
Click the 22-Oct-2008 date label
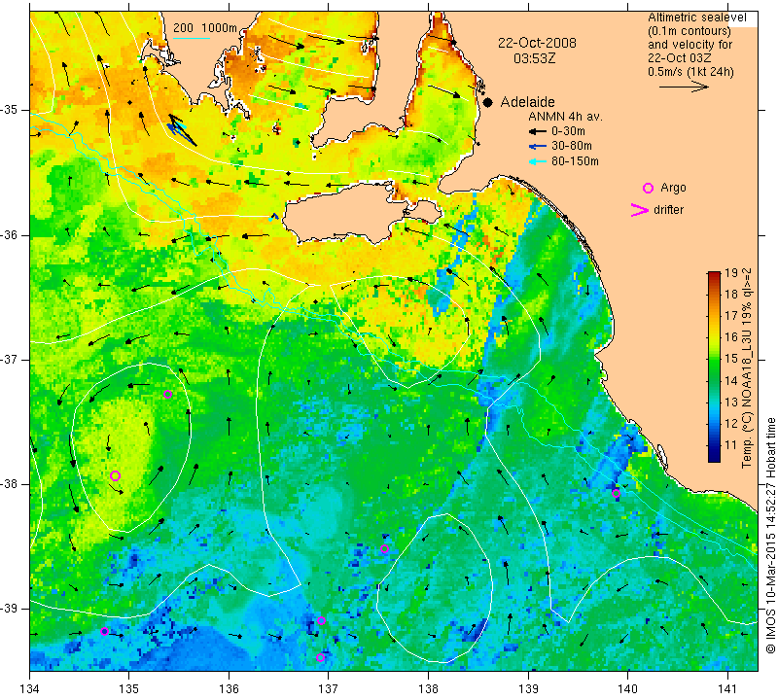click(x=537, y=43)
